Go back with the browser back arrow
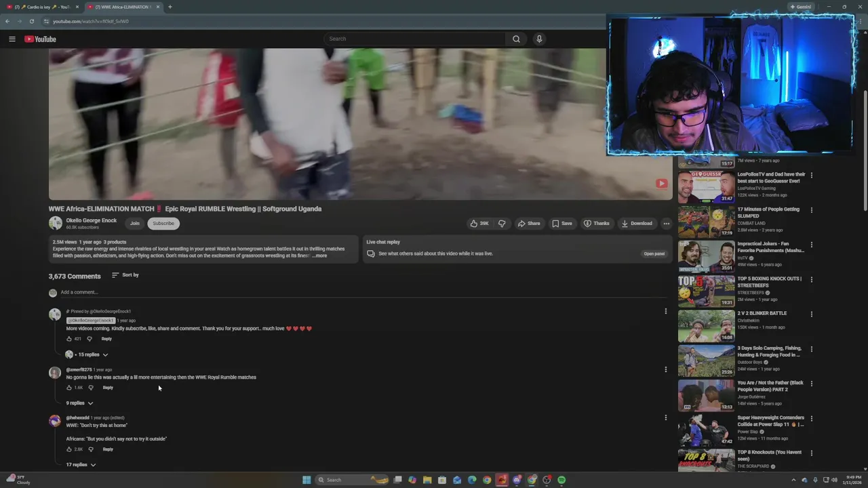Screen dimensions: 868x488 point(7,21)
